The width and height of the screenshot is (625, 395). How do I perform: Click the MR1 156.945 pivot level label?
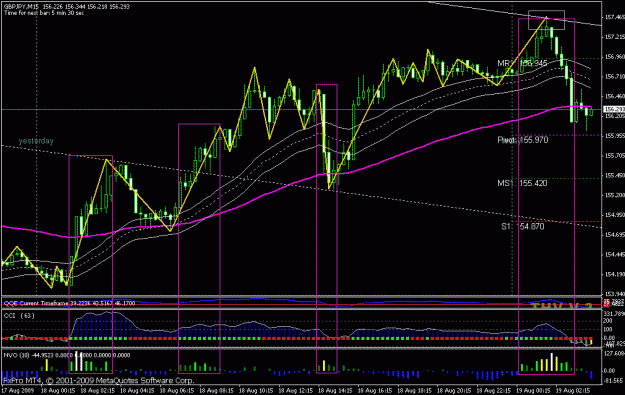click(522, 63)
